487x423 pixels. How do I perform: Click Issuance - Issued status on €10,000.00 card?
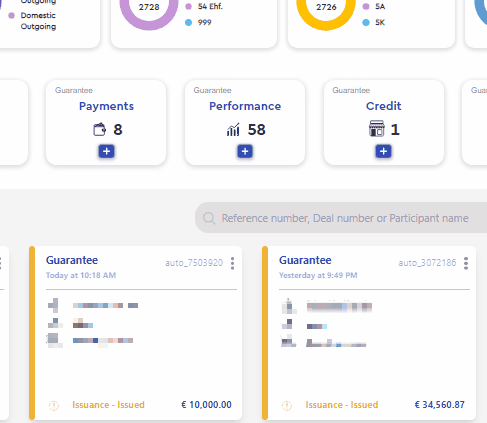(x=108, y=405)
